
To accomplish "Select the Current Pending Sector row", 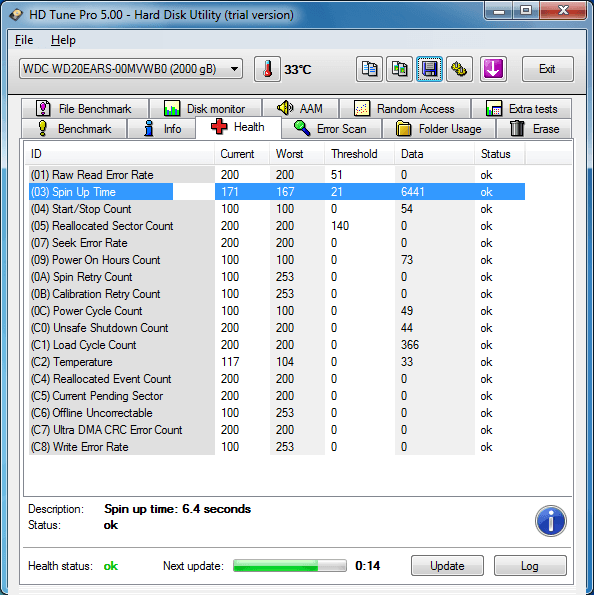I will click(277, 396).
